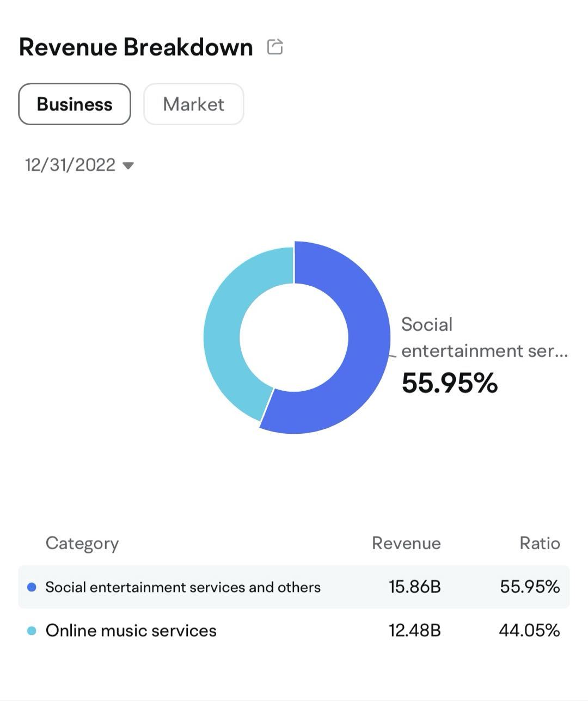Click the 44.05% ratio value
The image size is (588, 702).
[529, 631]
